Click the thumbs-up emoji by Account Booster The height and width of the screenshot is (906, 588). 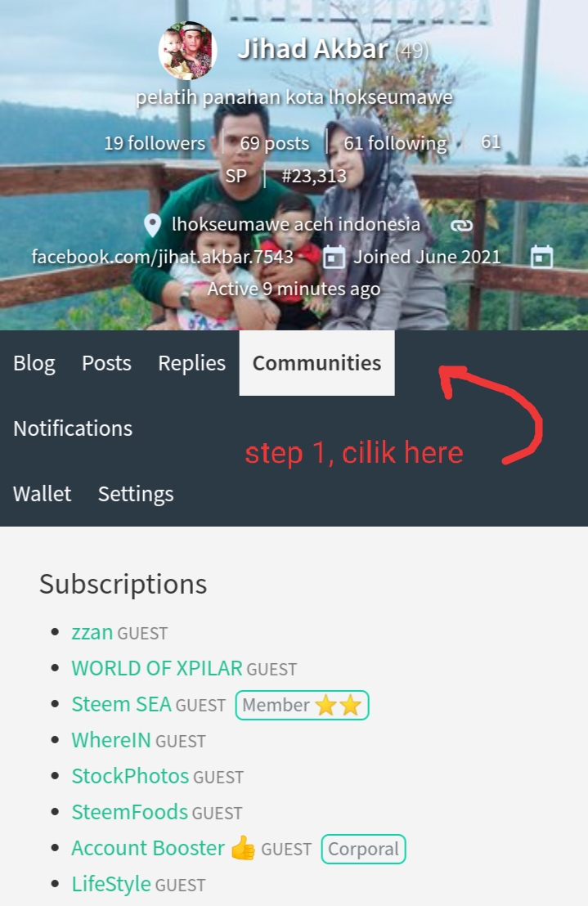tap(243, 848)
